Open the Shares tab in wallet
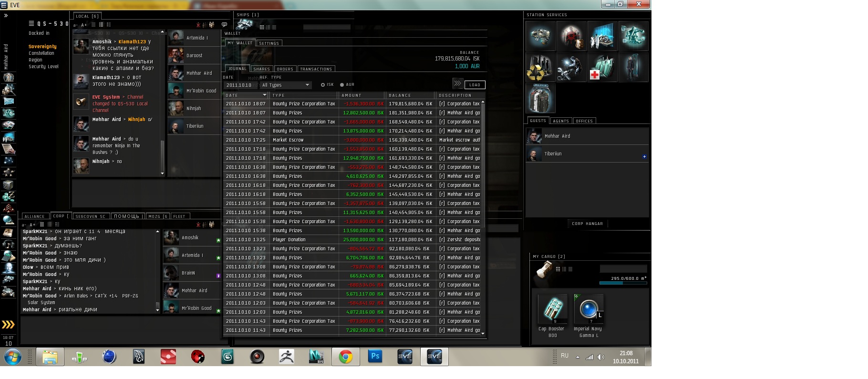The image size is (868, 379). tap(261, 69)
